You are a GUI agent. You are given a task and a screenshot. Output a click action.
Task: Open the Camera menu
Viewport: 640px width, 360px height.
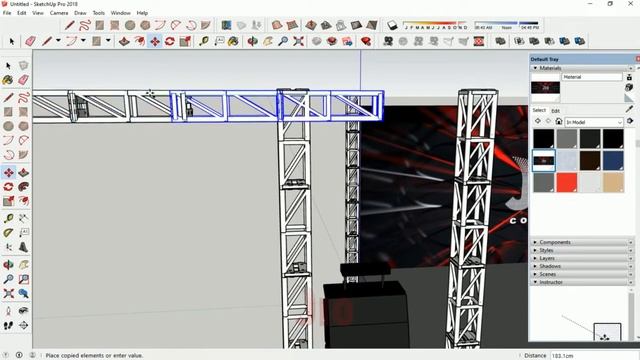[59, 13]
